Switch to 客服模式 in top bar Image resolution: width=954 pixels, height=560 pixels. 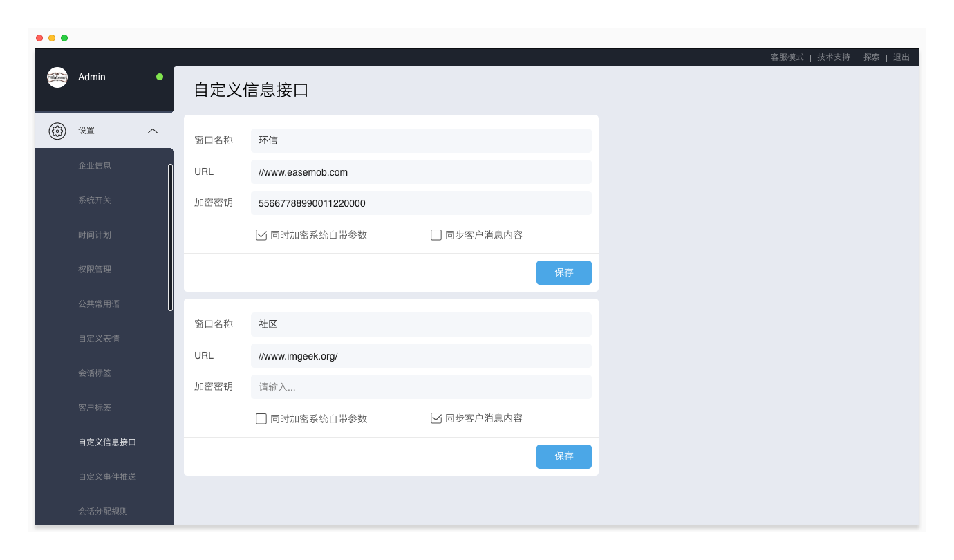[787, 57]
